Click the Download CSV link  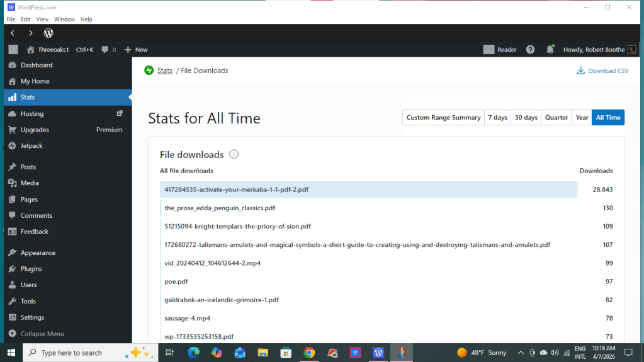point(602,71)
